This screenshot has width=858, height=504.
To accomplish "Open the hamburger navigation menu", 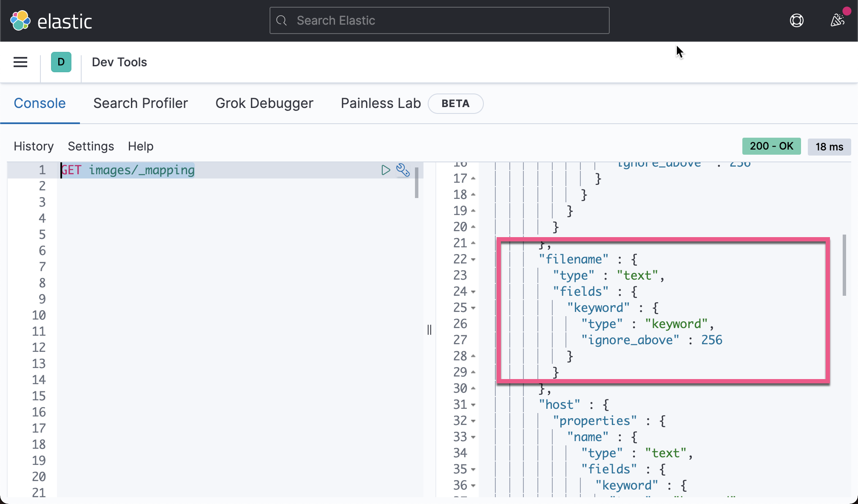I will (x=20, y=62).
